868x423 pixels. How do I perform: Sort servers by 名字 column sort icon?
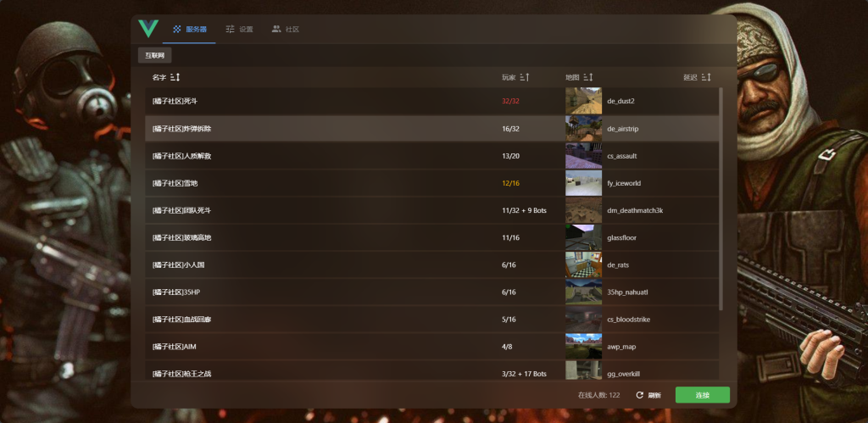175,77
